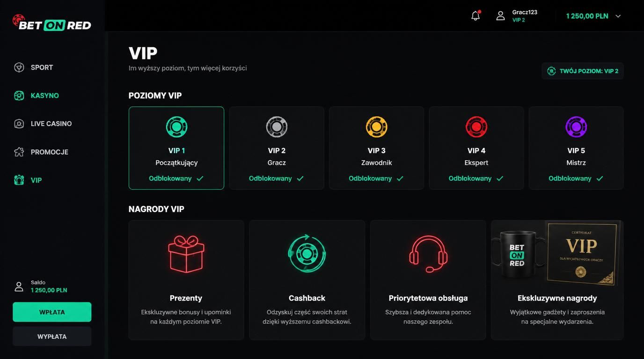The height and width of the screenshot is (359, 644).
Task: Click the Twój poziom: VIP 2 badge
Action: coord(583,71)
